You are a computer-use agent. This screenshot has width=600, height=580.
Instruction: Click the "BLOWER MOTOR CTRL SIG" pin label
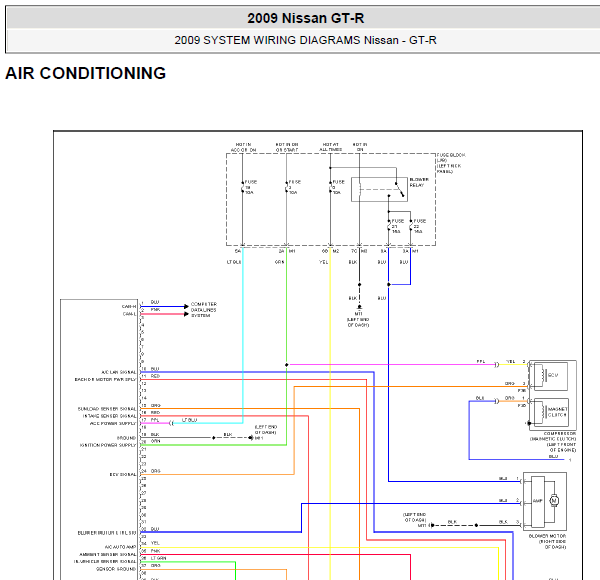click(107, 533)
